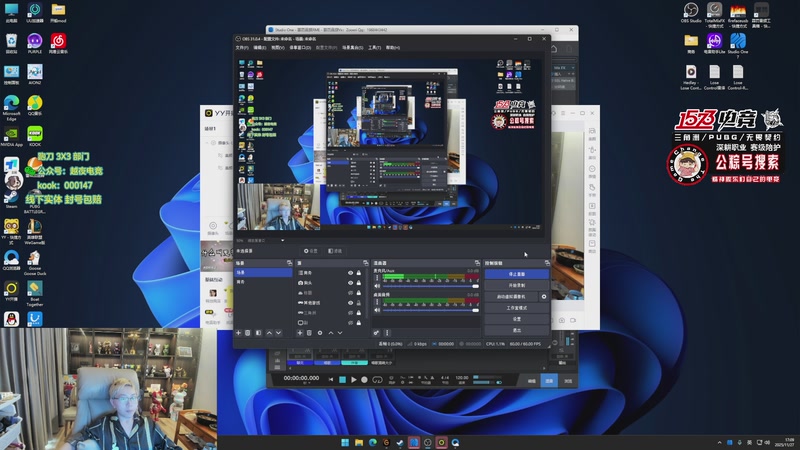The height and width of the screenshot is (450, 800).
Task: Open OBS 文件(F) menu
Action: [x=242, y=47]
